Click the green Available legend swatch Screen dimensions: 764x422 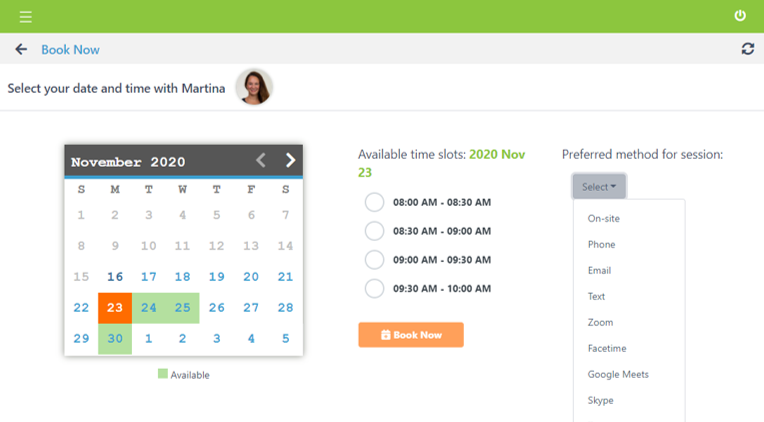pyautogui.click(x=163, y=374)
